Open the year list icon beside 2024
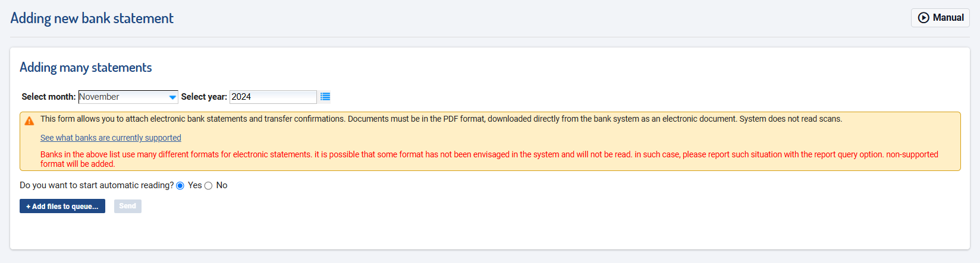Image resolution: width=980 pixels, height=263 pixels. (x=325, y=97)
